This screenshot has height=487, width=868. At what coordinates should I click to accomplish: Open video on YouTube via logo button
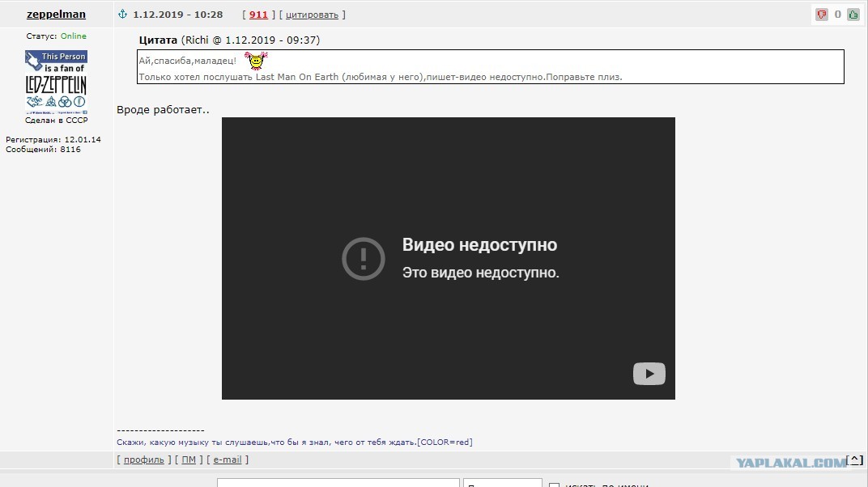click(649, 374)
